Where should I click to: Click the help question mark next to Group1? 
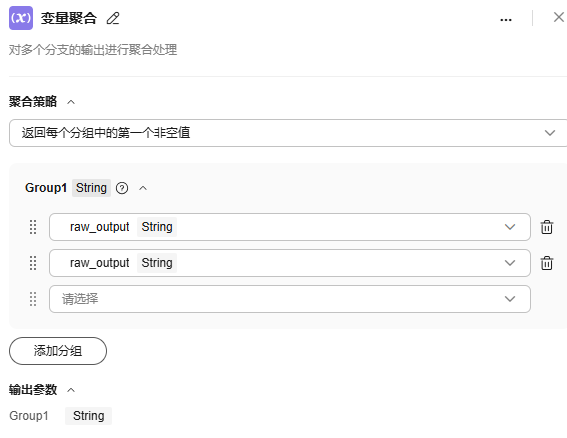pos(122,188)
